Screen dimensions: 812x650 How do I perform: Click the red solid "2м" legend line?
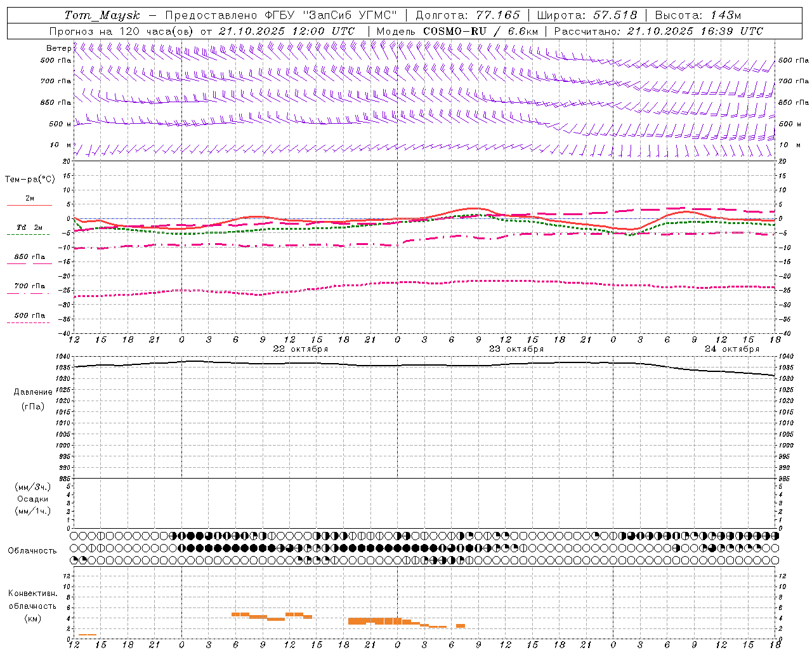coord(29,206)
